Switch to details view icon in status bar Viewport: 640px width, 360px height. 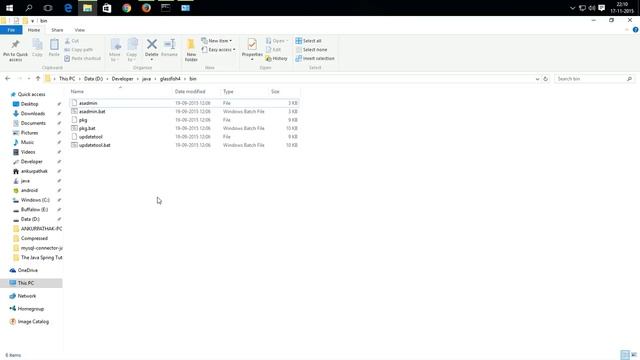[624, 355]
